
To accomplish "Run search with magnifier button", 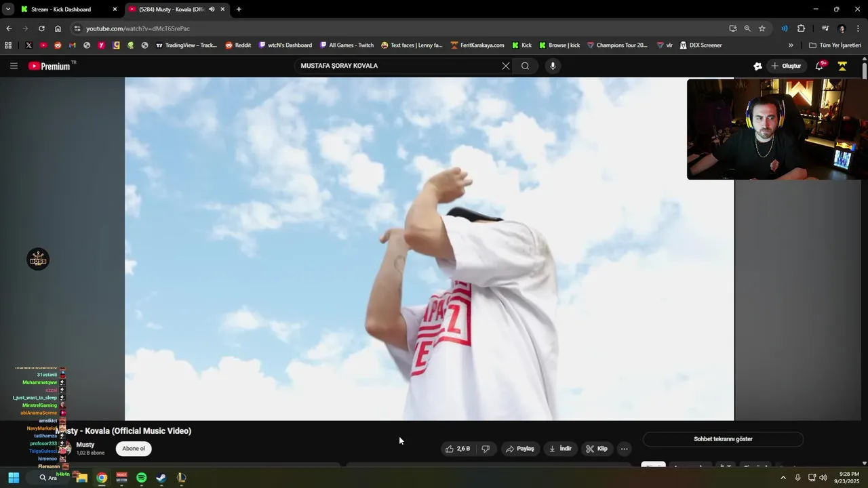I will [x=525, y=66].
